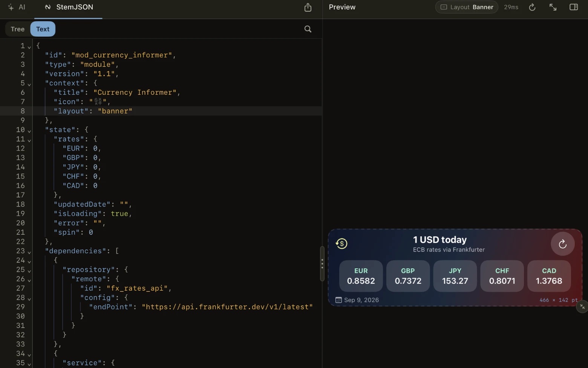Collapse the fold arrow on line 1

click(x=29, y=47)
